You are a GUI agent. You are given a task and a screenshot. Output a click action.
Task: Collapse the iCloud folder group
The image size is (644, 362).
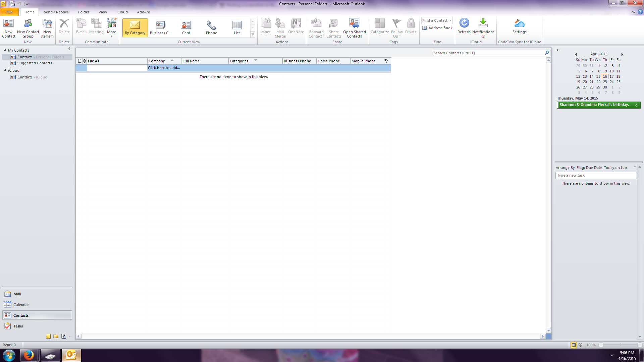[x=5, y=70]
